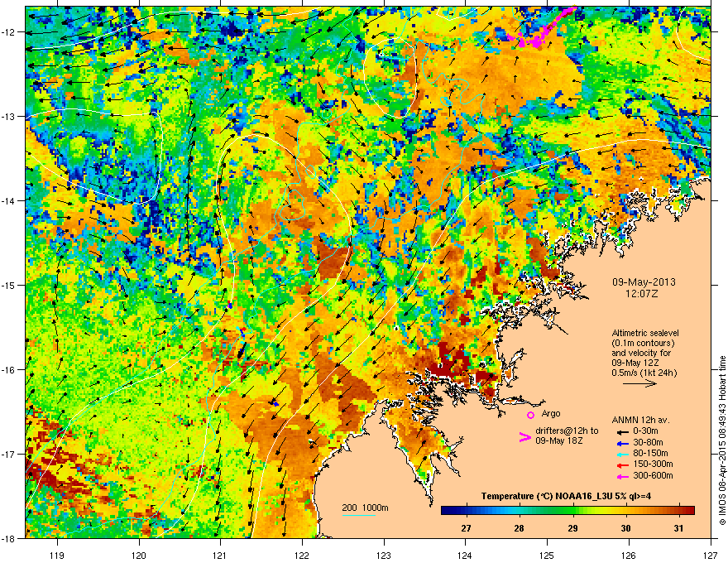The image size is (728, 563).
Task: Click the cyan 80-150m arrow in the legend
Action: click(621, 454)
